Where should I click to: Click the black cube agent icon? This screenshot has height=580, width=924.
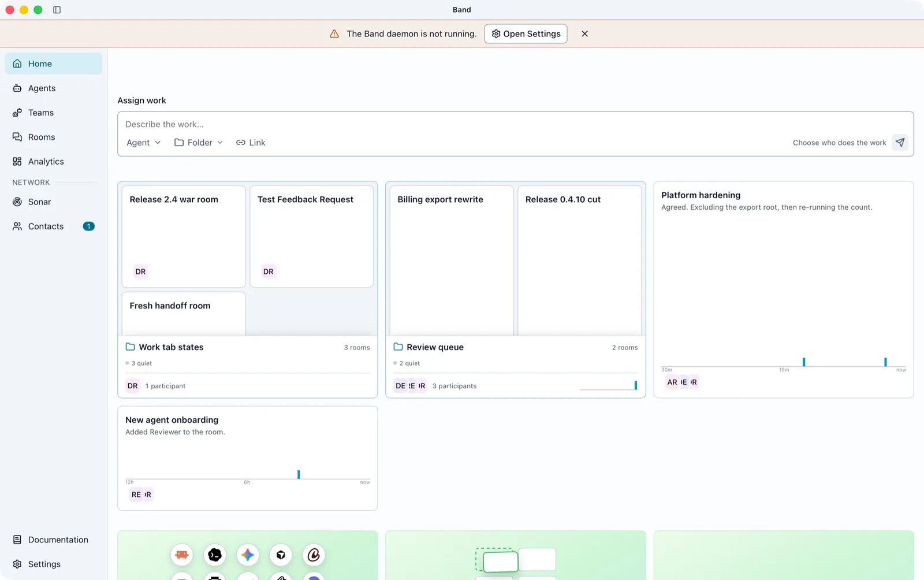click(x=281, y=555)
